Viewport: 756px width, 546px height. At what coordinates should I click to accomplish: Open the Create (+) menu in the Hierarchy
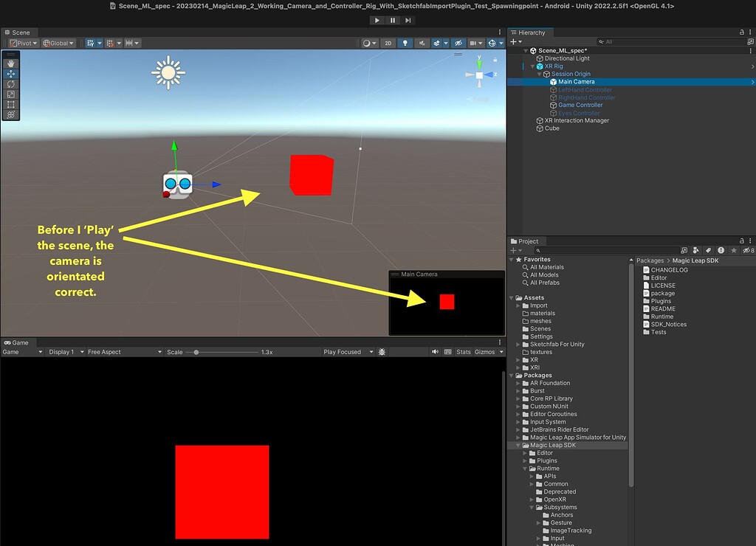pyautogui.click(x=512, y=42)
